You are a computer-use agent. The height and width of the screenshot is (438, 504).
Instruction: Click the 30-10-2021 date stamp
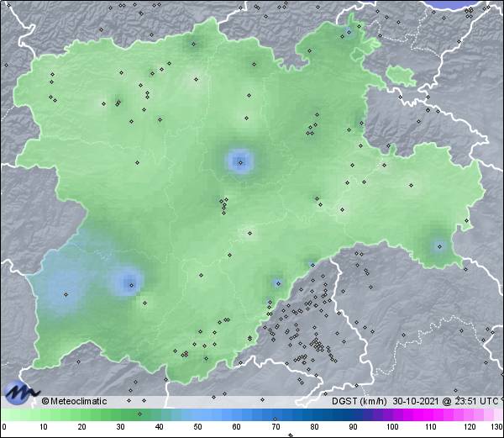[416, 401]
